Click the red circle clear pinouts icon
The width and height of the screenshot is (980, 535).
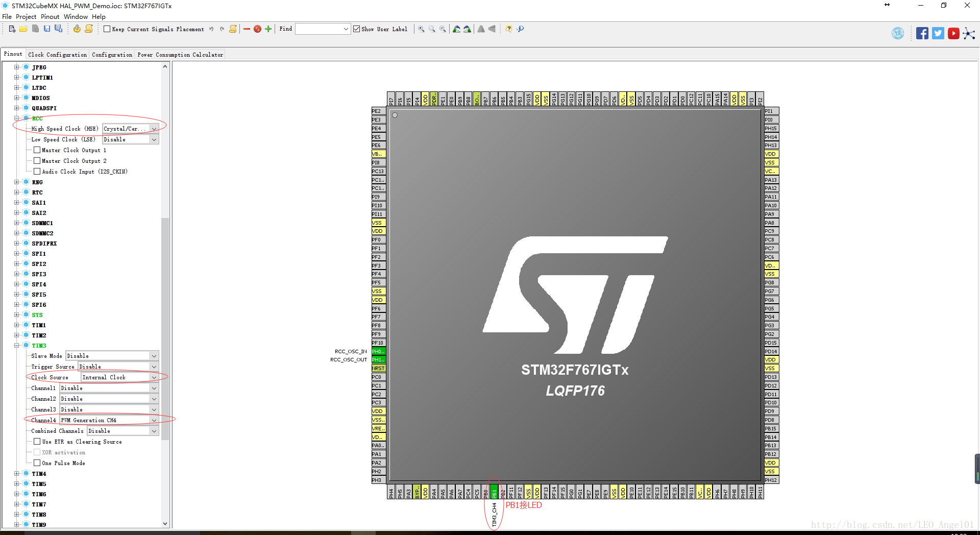point(258,29)
